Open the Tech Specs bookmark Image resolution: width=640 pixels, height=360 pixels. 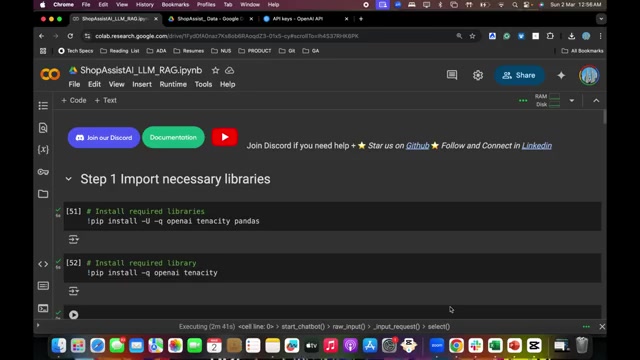tap(76, 51)
